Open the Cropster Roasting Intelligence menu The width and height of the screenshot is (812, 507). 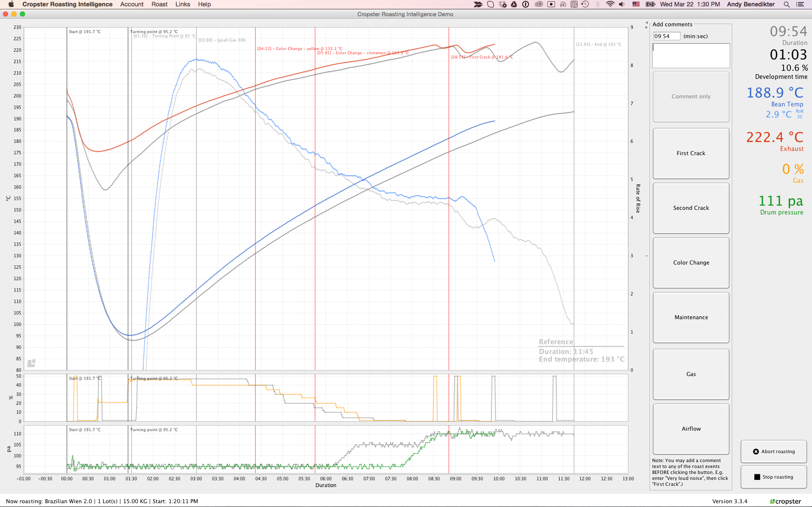[x=67, y=4]
